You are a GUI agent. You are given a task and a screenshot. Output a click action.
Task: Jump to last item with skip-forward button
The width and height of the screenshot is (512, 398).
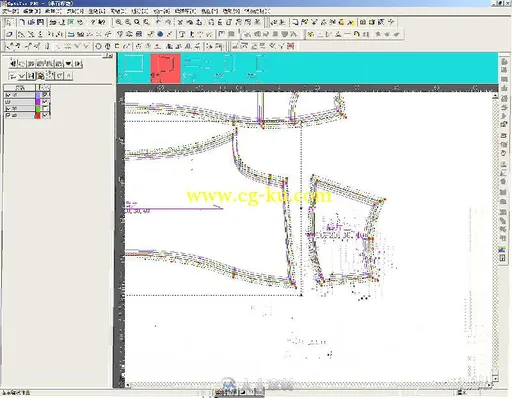pyautogui.click(x=78, y=64)
